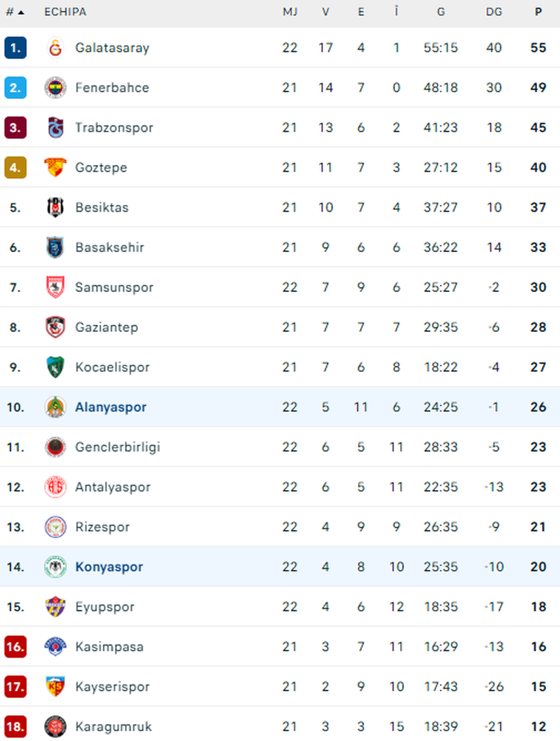Sort the table by the P points column

(538, 11)
